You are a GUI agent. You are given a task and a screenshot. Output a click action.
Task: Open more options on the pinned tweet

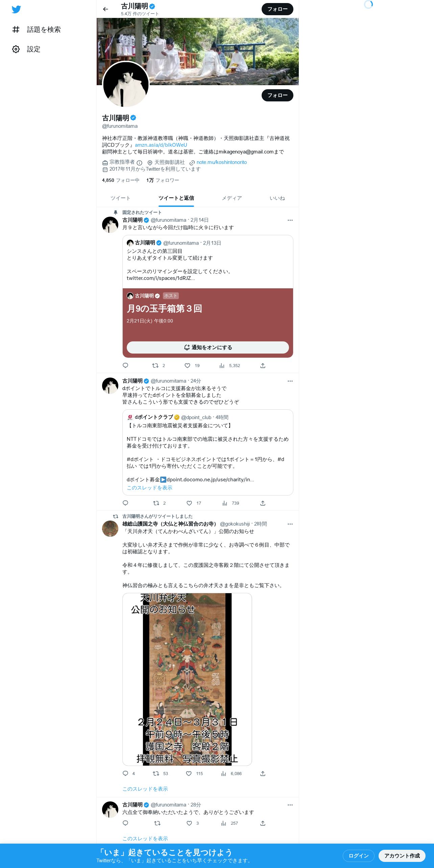click(x=290, y=220)
